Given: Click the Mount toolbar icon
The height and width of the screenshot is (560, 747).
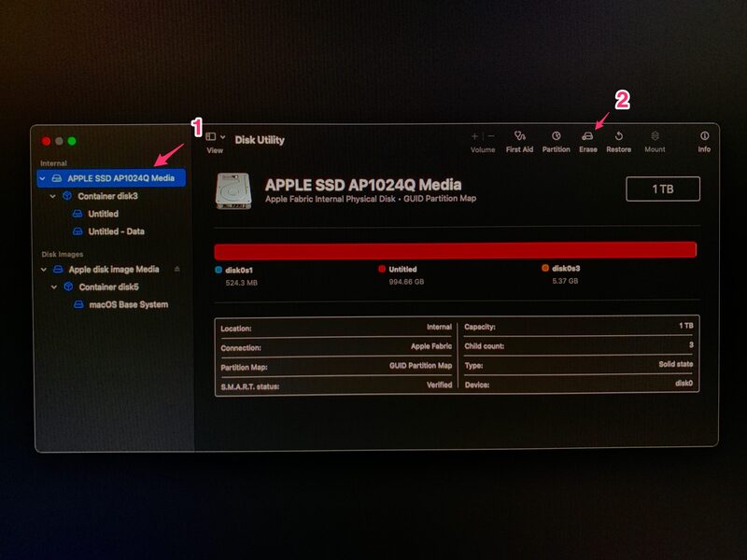Looking at the screenshot, I should tap(655, 136).
